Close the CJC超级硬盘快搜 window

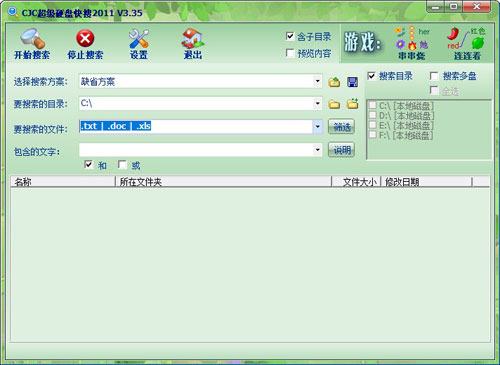coord(477,7)
